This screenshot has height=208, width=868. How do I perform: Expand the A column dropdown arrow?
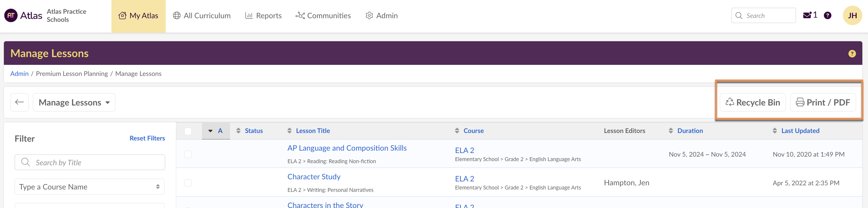[210, 131]
